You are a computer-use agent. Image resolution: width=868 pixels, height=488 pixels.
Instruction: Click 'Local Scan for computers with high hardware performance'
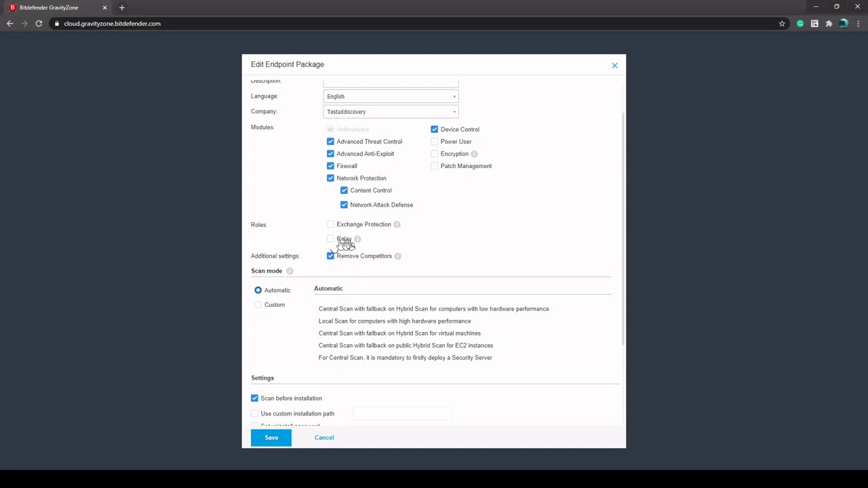pos(395,321)
